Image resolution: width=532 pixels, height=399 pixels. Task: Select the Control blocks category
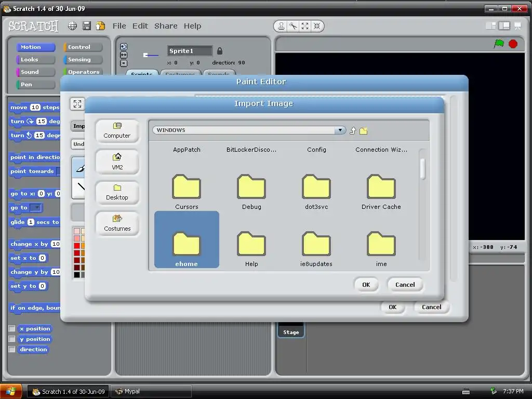83,47
